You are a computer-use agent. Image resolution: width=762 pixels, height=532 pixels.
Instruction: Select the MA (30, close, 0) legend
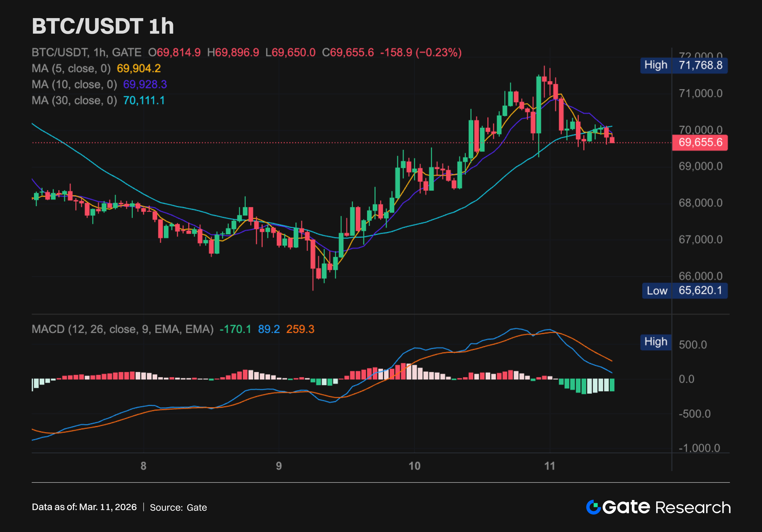coord(74,100)
